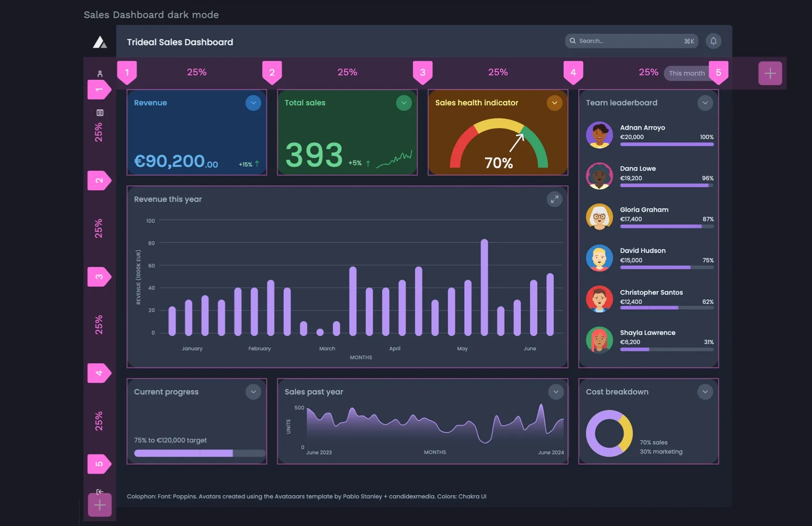Open the Current progress dropdown chevron
The height and width of the screenshot is (526, 812).
(253, 392)
